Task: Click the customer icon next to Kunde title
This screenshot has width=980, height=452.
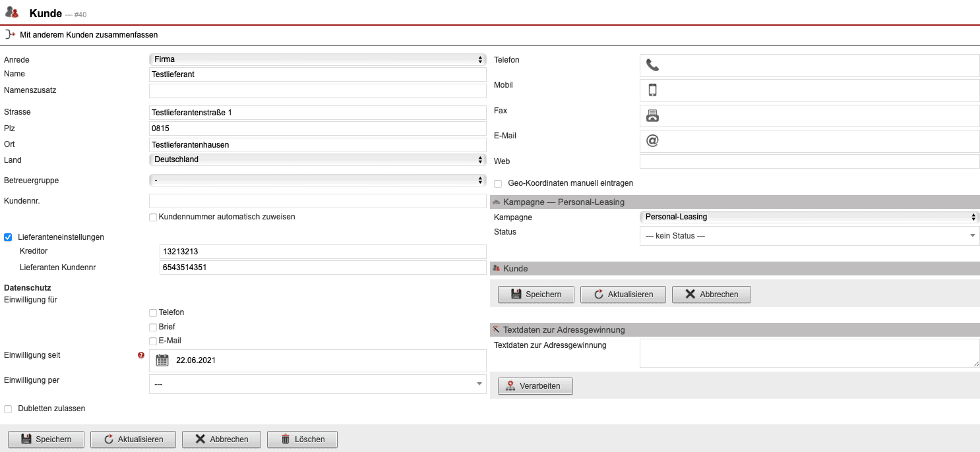Action: tap(12, 13)
